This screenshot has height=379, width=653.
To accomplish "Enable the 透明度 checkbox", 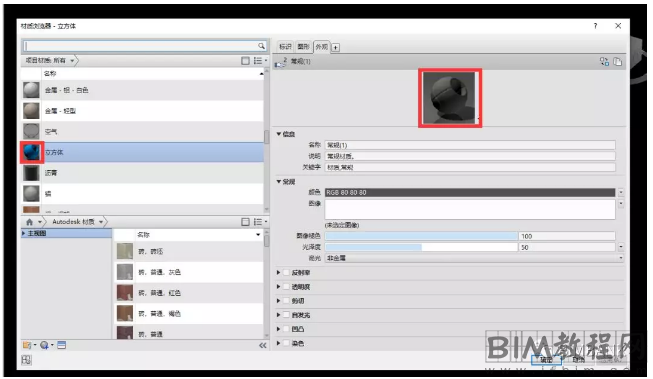I will (x=286, y=287).
